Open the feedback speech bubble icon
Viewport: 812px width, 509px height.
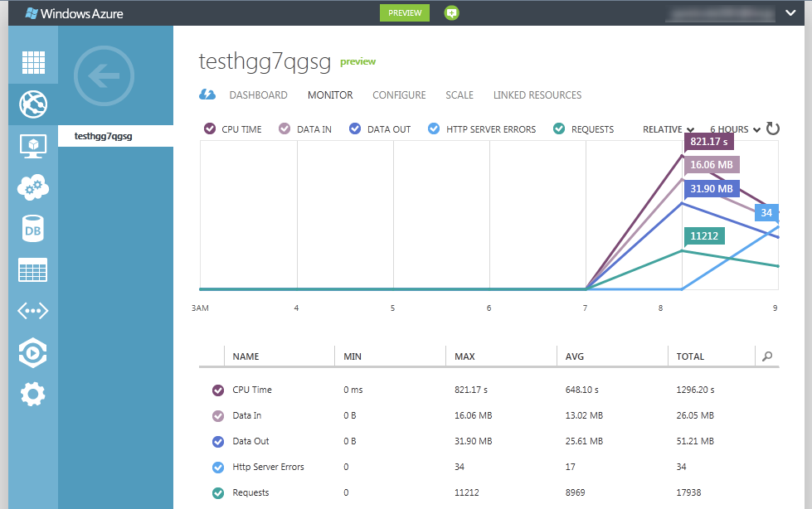point(451,13)
